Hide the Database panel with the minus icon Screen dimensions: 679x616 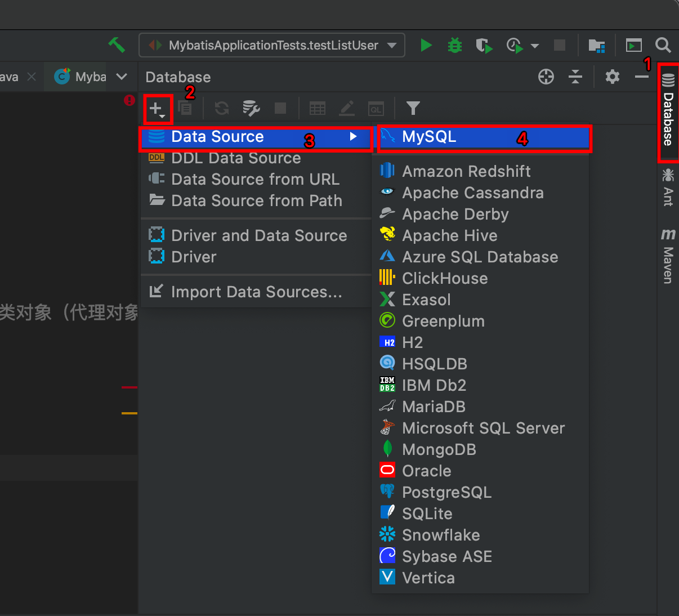click(642, 77)
